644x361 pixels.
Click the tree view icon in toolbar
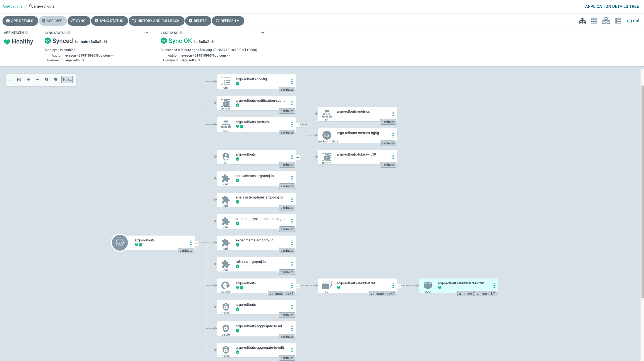pos(583,20)
